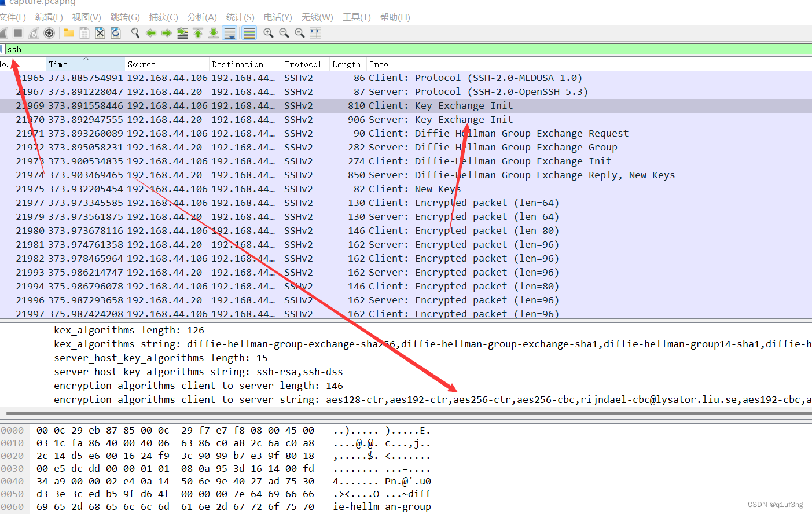The height and width of the screenshot is (514, 812).
Task: Toggle auto-scroll during live capture
Action: pyautogui.click(x=230, y=33)
